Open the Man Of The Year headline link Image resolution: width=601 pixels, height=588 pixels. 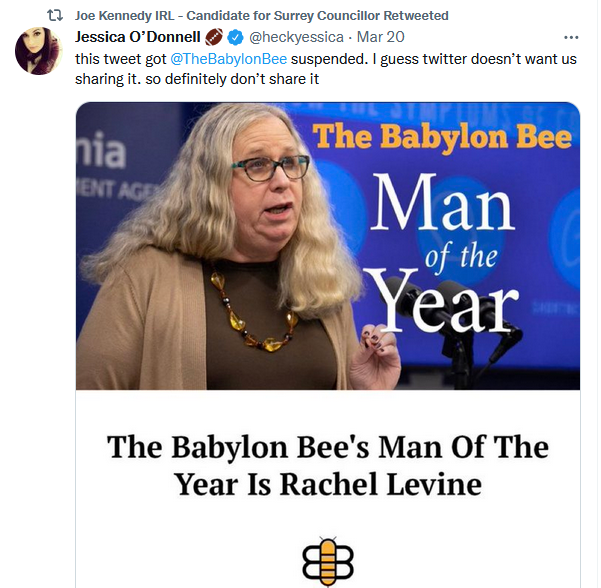pyautogui.click(x=328, y=465)
